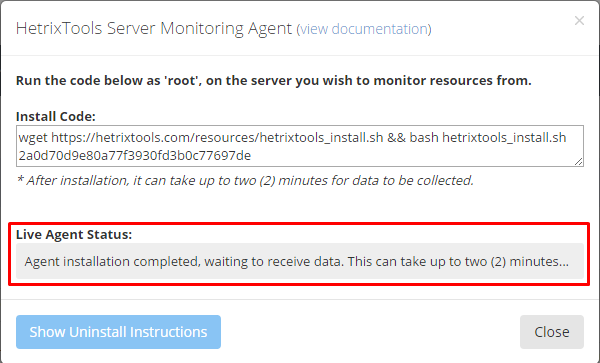Click the 'Run the code below as root' instruction
The image size is (600, 363).
coord(274,81)
